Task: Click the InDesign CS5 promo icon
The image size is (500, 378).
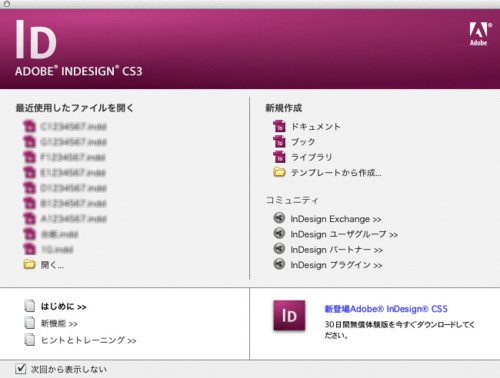Action: click(289, 316)
